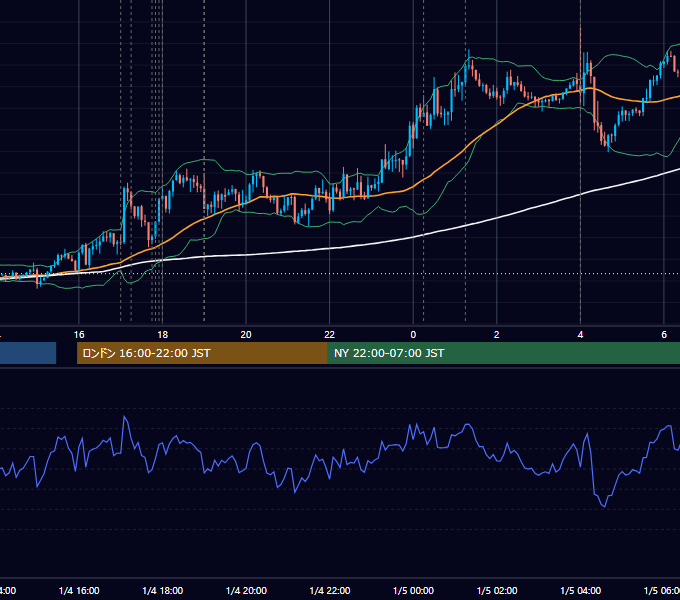
Task: Click the 16 hour label under price chart
Action: 79,335
